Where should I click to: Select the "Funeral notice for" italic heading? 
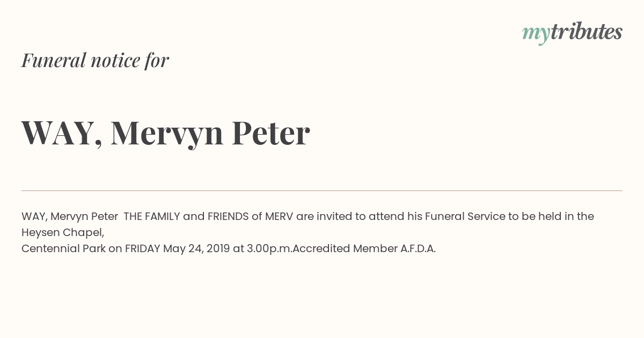(x=95, y=60)
